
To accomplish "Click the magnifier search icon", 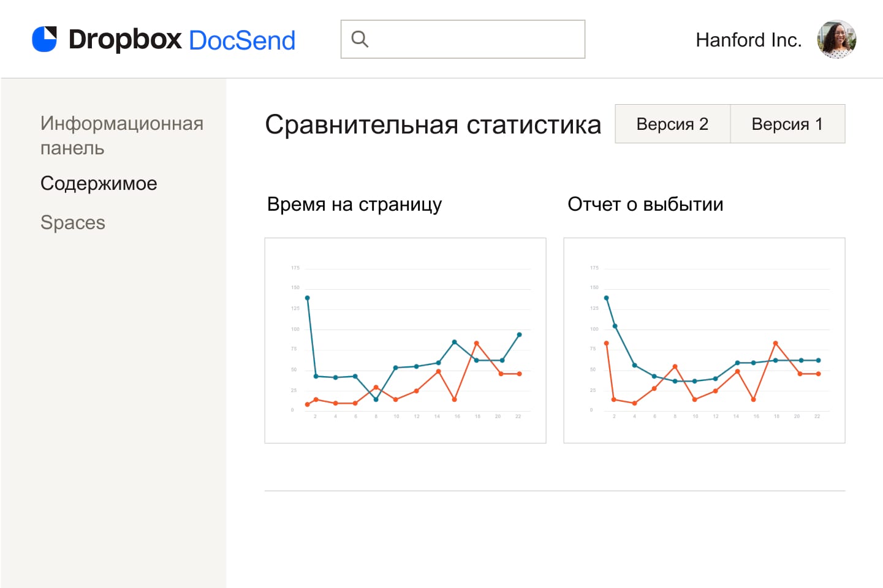I will coord(360,39).
